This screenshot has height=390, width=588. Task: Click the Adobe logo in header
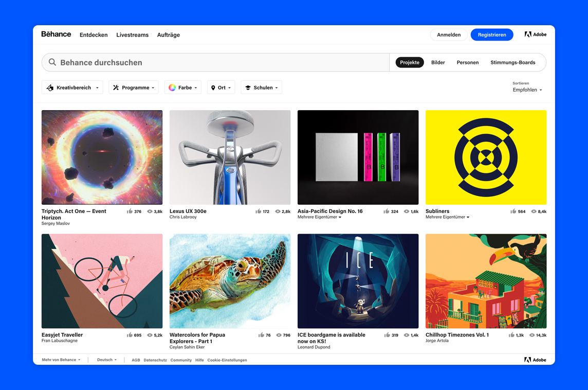(x=535, y=34)
